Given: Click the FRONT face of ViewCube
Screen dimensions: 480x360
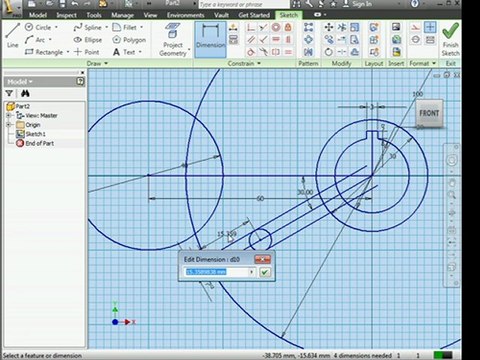Looking at the screenshot, I should tap(429, 113).
